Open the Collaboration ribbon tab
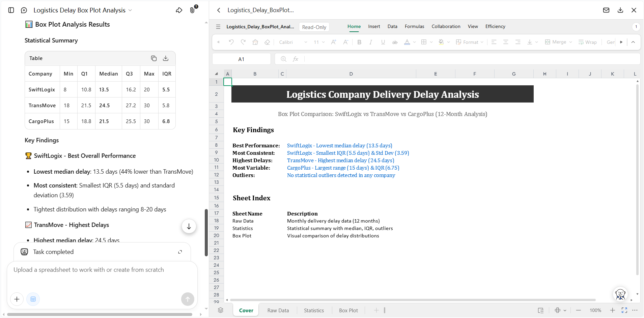 point(446,26)
